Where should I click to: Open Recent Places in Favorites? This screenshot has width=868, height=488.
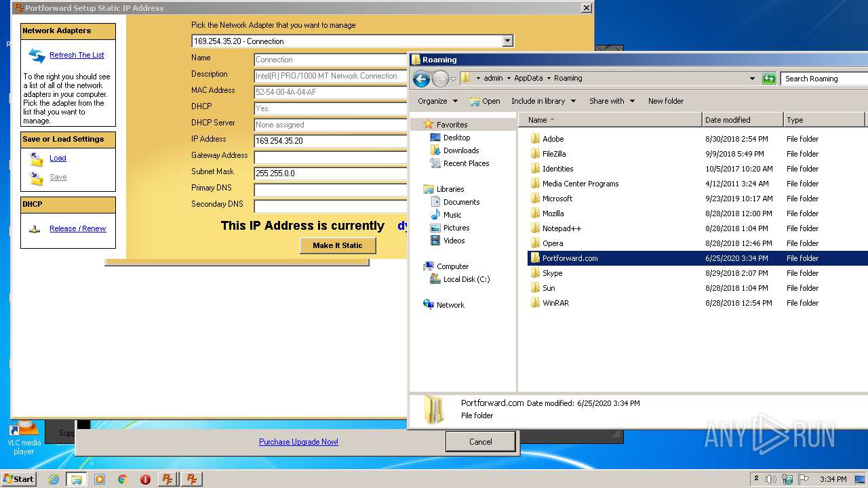pos(460,163)
